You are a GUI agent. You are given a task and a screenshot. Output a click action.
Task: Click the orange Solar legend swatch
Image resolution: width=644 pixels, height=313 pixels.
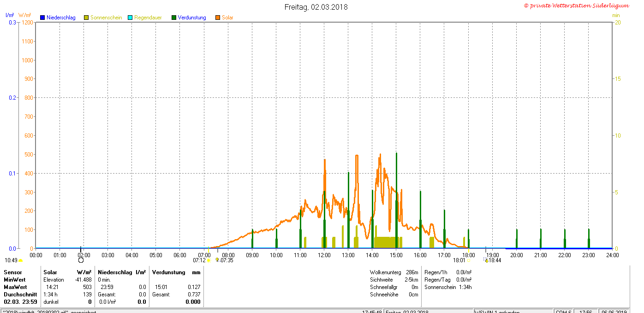click(218, 18)
